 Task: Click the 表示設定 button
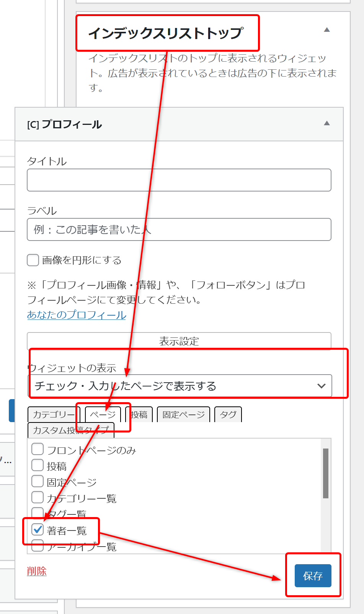[179, 341]
